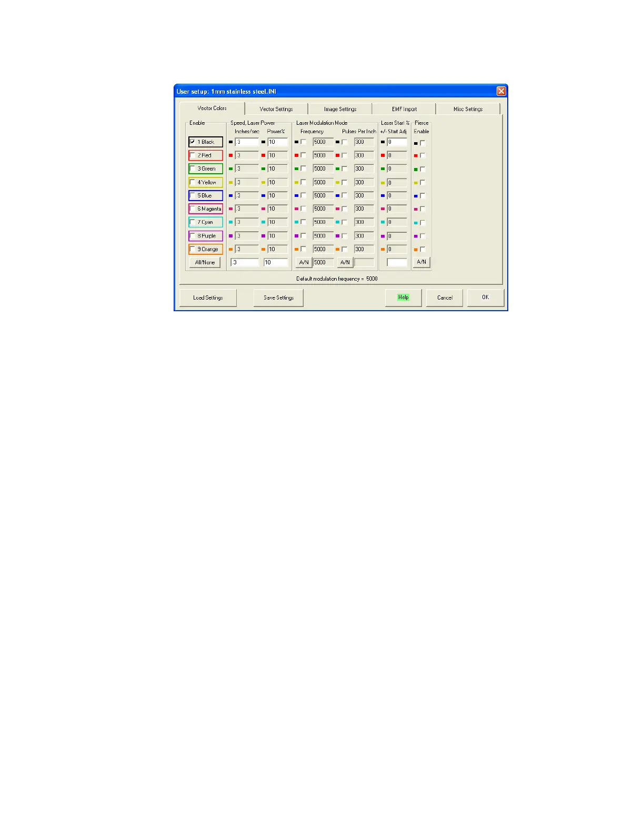Switch to the Vector Settings tab
This screenshot has width=644, height=834.
pos(276,109)
